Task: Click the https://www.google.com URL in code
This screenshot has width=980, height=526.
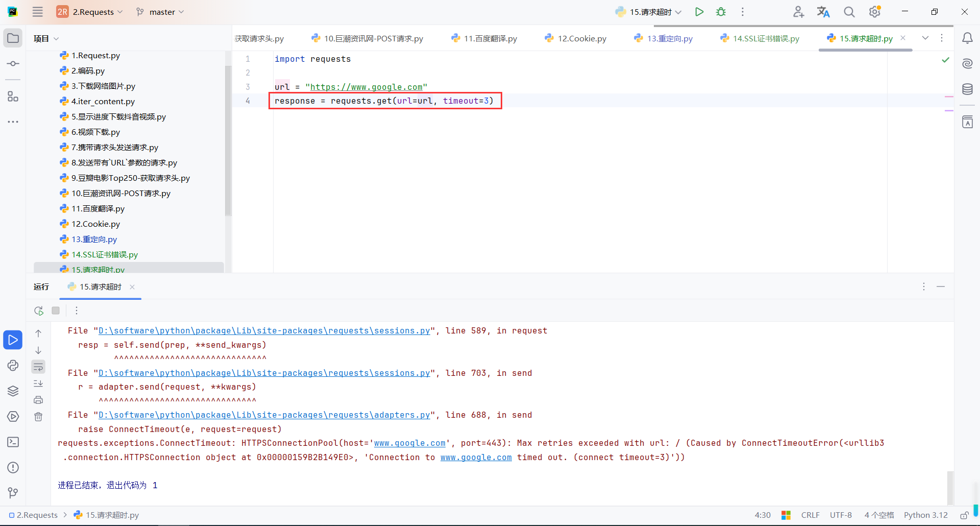Action: click(x=366, y=87)
